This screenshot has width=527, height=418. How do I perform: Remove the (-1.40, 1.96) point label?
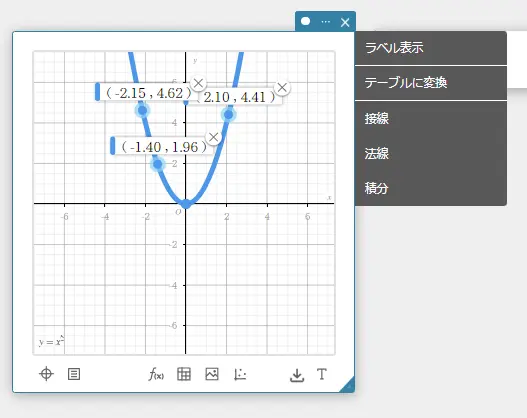213,137
